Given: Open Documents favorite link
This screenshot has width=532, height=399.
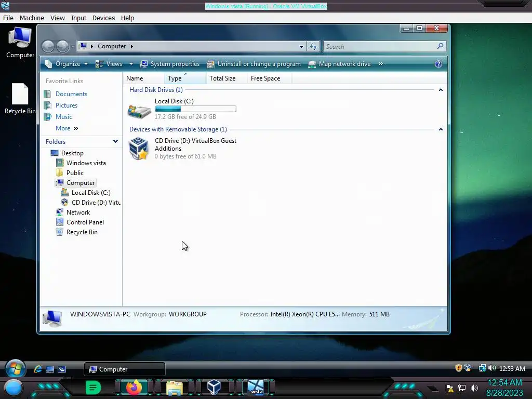Looking at the screenshot, I should [71, 94].
